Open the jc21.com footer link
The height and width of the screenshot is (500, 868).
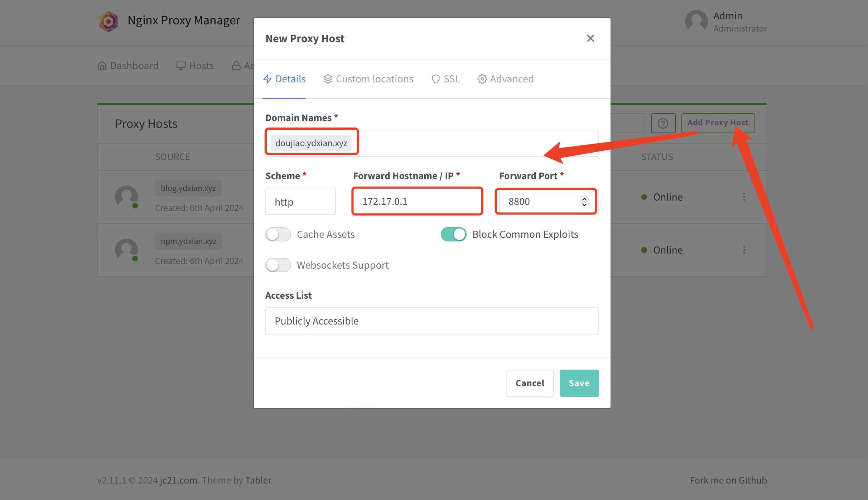point(179,480)
